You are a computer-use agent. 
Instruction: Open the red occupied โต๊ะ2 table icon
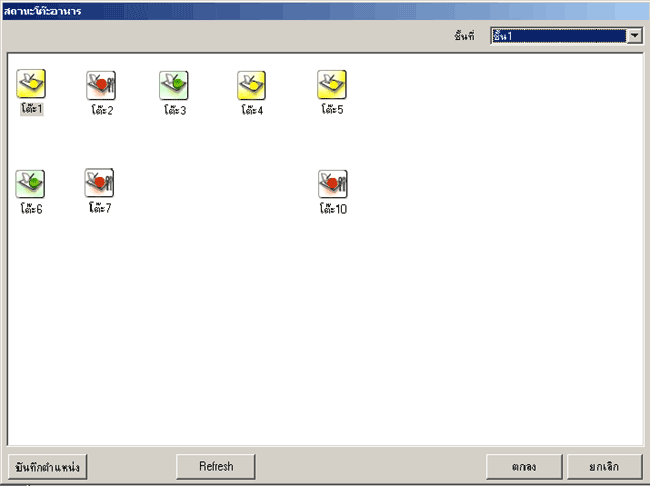[101, 85]
